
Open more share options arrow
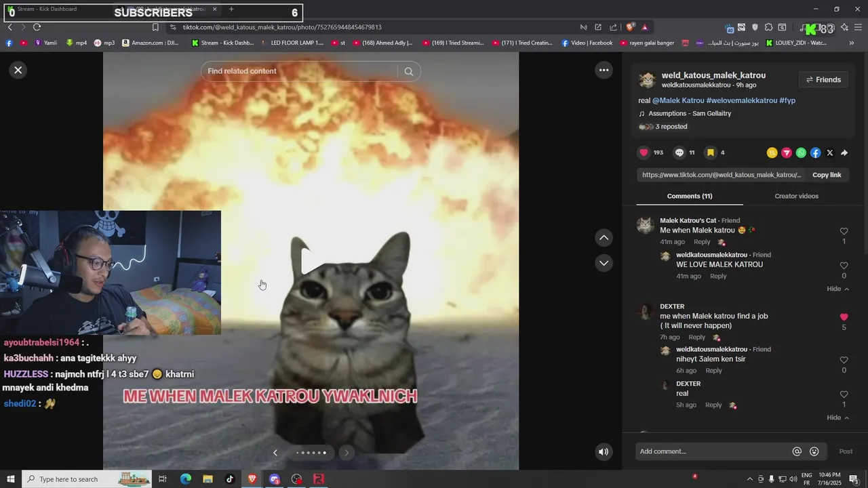pyautogui.click(x=844, y=153)
